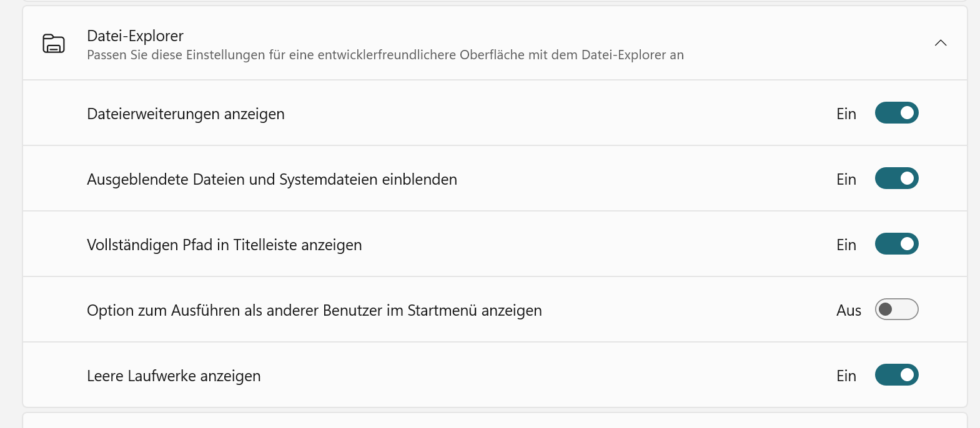The image size is (980, 428).
Task: Click the Datei-Explorer folder icon
Action: 54,44
